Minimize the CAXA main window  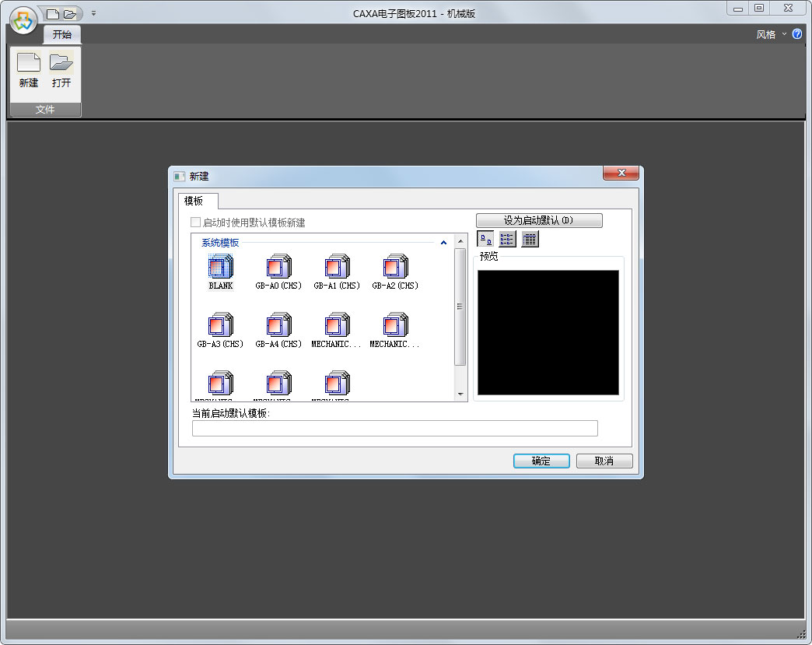[738, 9]
